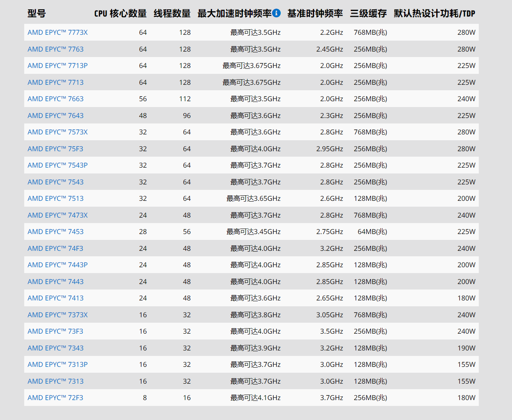The height and width of the screenshot is (420, 512).
Task: Click 3.05GHz in the 7373X row
Action: (330, 315)
